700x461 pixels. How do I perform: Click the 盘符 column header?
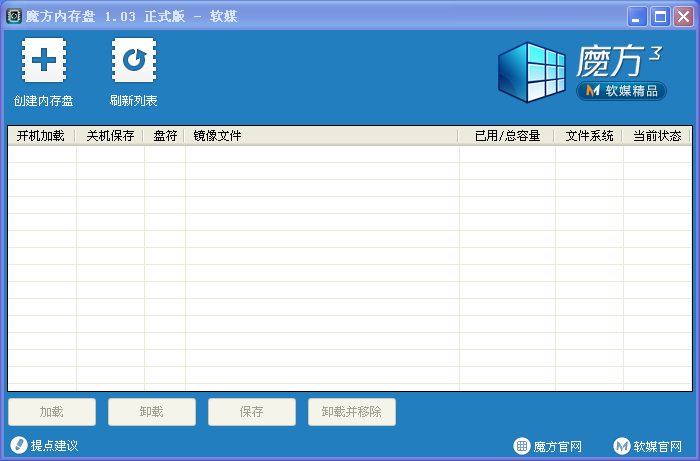click(165, 136)
